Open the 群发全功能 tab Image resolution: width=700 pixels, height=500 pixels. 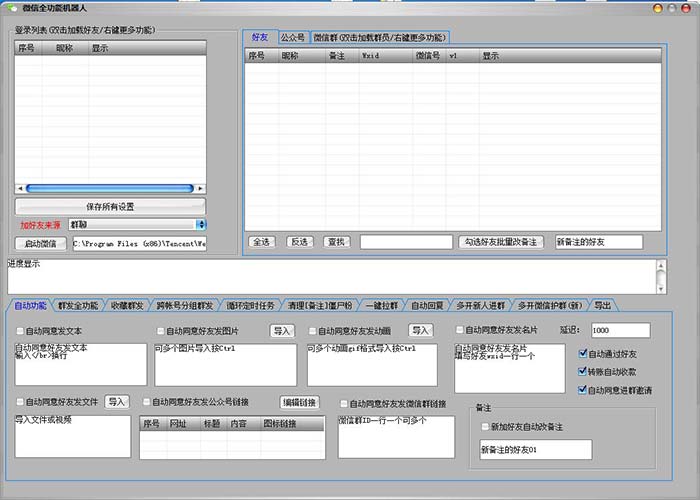(78, 306)
